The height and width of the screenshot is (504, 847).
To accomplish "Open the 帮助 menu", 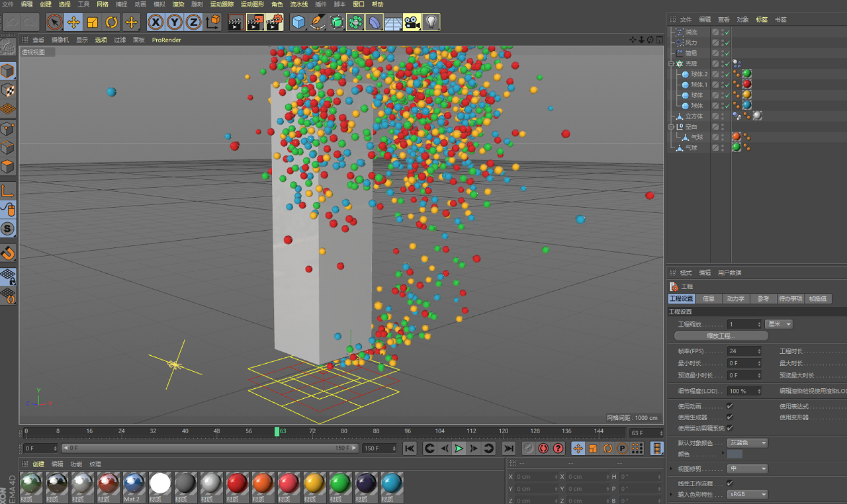I will point(377,4).
